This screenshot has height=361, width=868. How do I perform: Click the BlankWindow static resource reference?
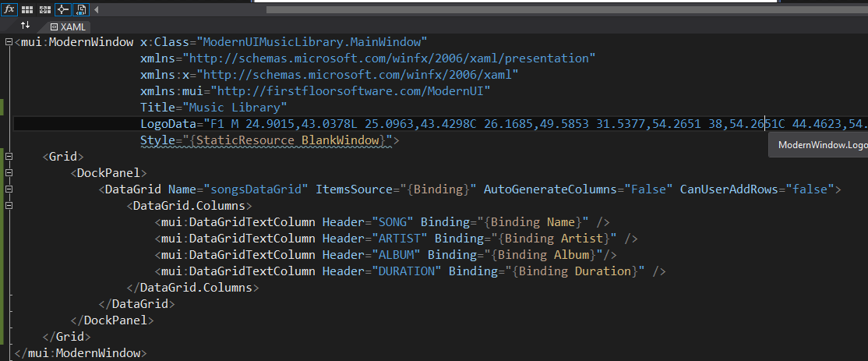pos(344,140)
